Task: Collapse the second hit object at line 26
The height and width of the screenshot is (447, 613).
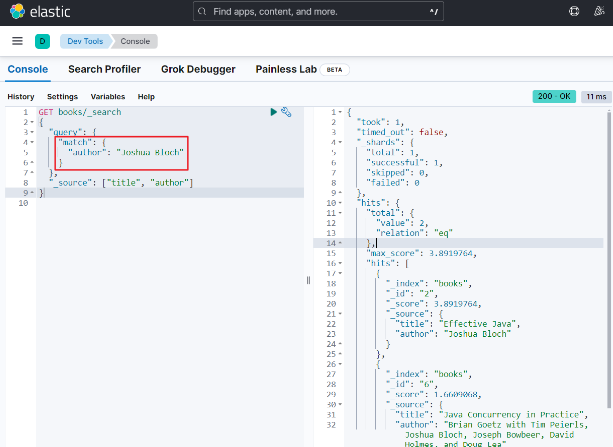Action: click(340, 364)
